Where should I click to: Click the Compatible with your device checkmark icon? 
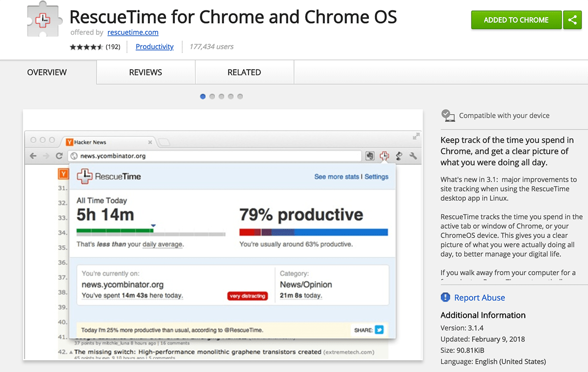pos(448,116)
